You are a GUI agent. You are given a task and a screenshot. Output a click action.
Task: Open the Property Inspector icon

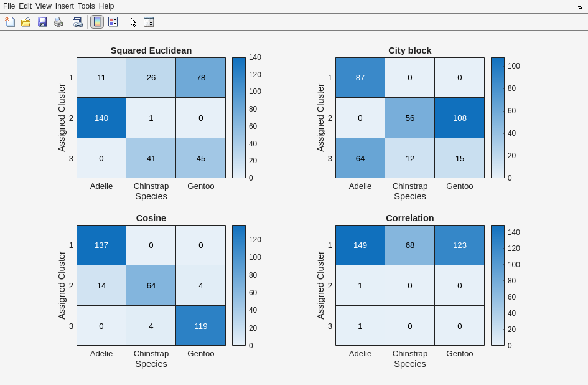(149, 22)
